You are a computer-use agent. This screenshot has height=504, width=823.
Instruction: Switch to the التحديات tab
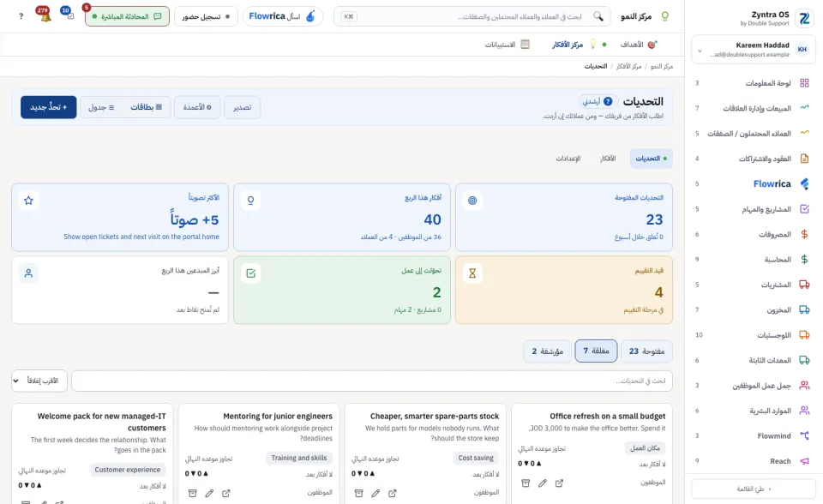click(651, 159)
